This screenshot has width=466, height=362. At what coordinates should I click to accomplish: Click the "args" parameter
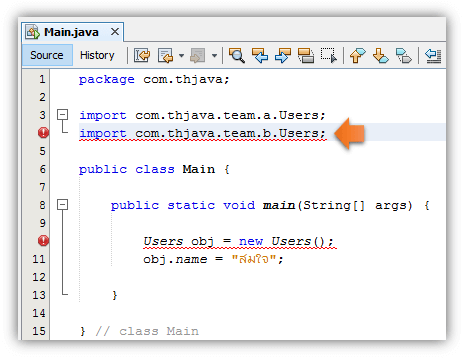coord(390,206)
